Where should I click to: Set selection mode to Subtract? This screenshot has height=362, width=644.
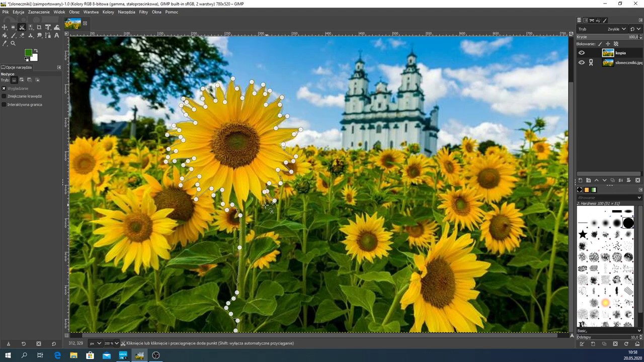[x=29, y=80]
